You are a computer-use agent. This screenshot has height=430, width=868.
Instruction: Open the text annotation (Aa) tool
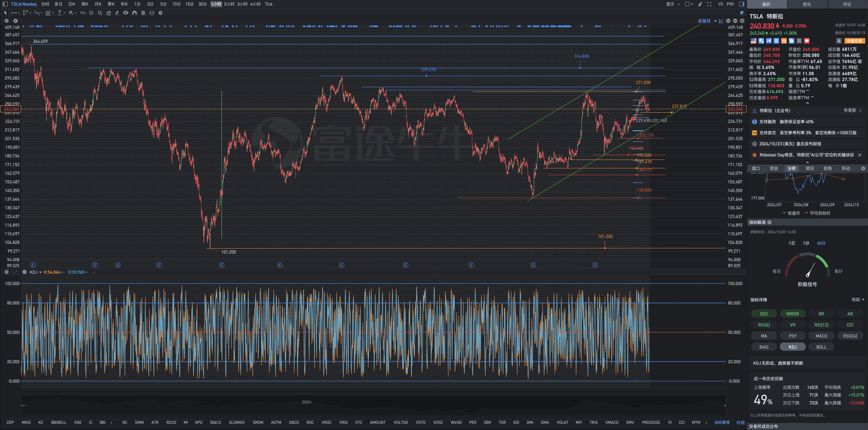pyautogui.click(x=82, y=13)
